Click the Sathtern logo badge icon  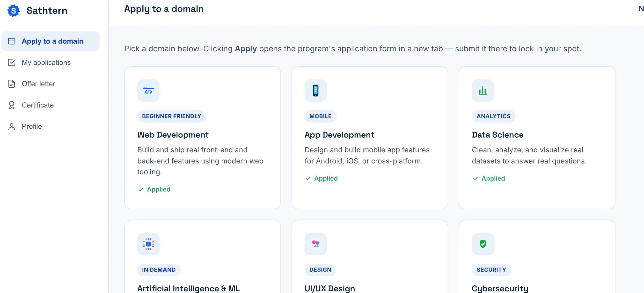click(14, 10)
